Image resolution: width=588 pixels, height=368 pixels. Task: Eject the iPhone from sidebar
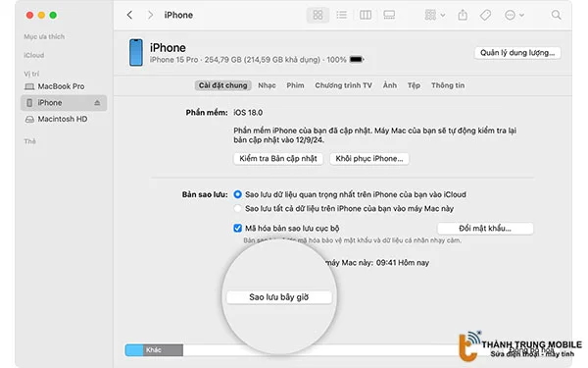click(97, 103)
